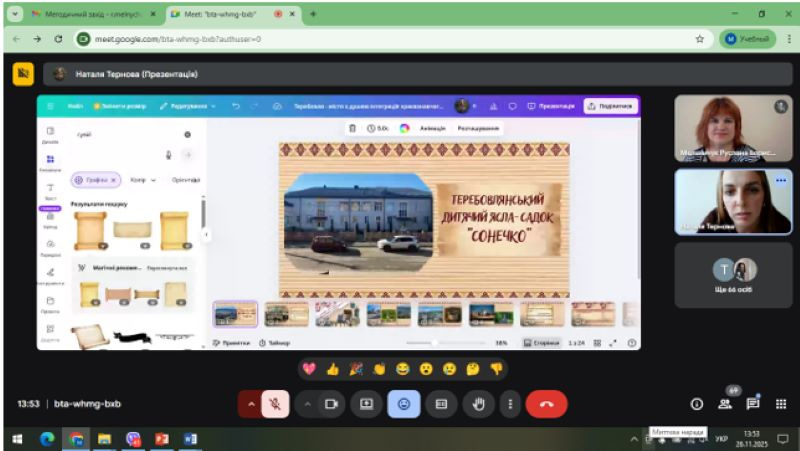The image size is (800, 451).
Task: Unmute the microphone in Meet
Action: (274, 404)
